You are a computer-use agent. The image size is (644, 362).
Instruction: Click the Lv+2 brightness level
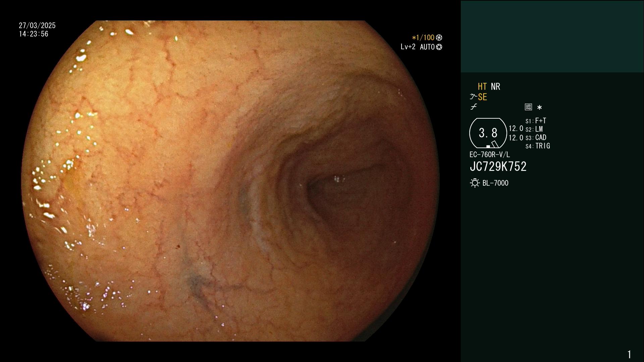click(408, 47)
